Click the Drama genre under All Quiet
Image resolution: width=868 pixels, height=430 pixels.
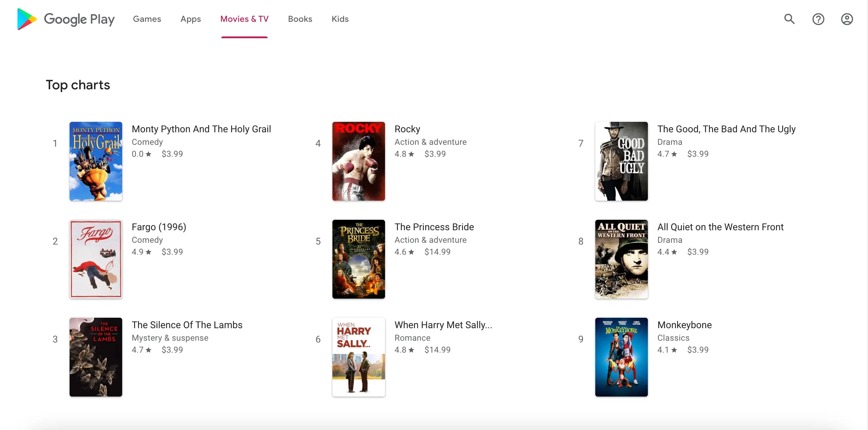670,240
